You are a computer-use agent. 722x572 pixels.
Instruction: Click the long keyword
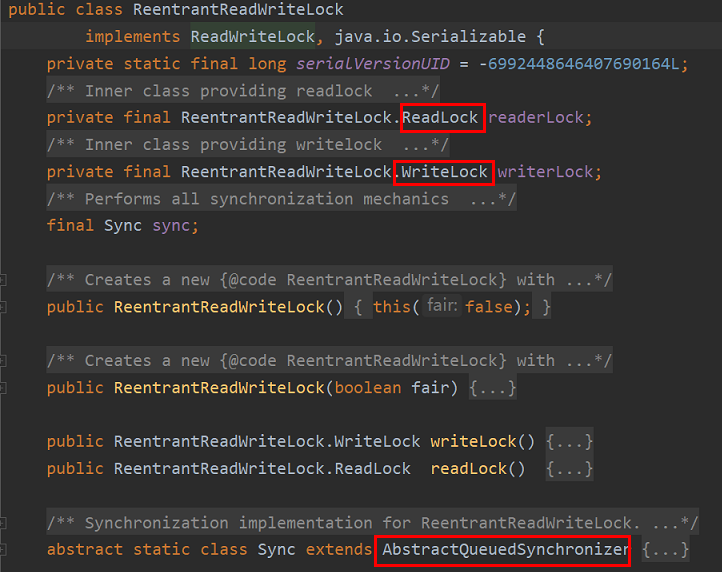click(x=267, y=64)
